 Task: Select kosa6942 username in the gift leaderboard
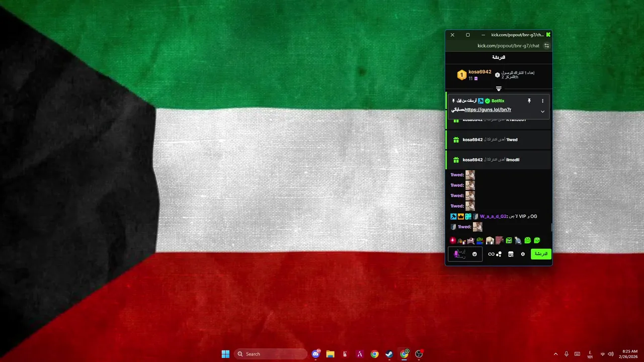click(x=479, y=72)
